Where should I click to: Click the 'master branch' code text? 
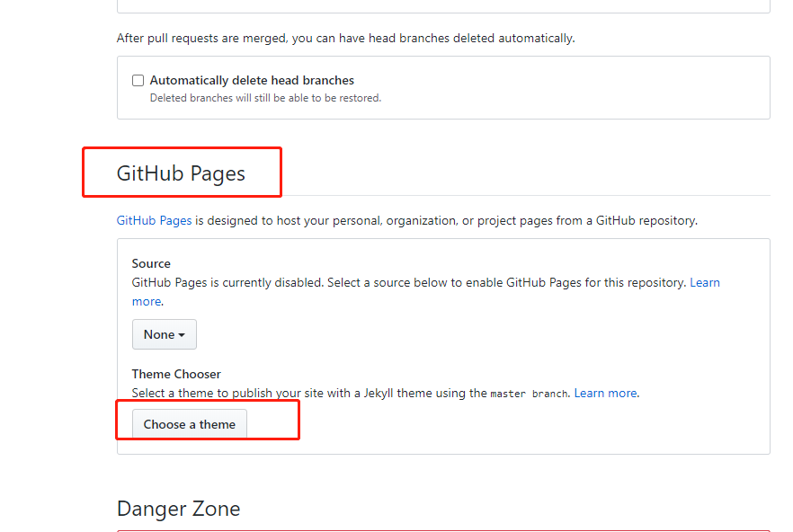point(529,394)
